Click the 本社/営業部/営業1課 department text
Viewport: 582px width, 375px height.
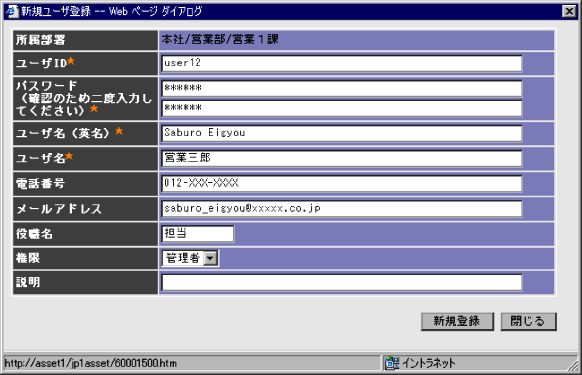(220, 39)
